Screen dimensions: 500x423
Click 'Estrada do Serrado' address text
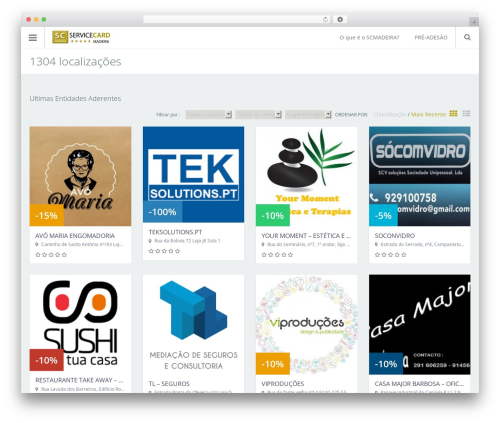point(422,244)
